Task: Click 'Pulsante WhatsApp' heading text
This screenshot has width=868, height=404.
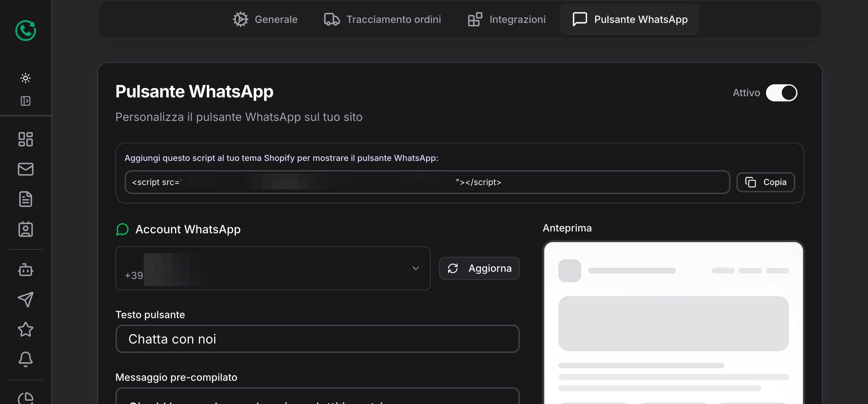Action: 195,91
